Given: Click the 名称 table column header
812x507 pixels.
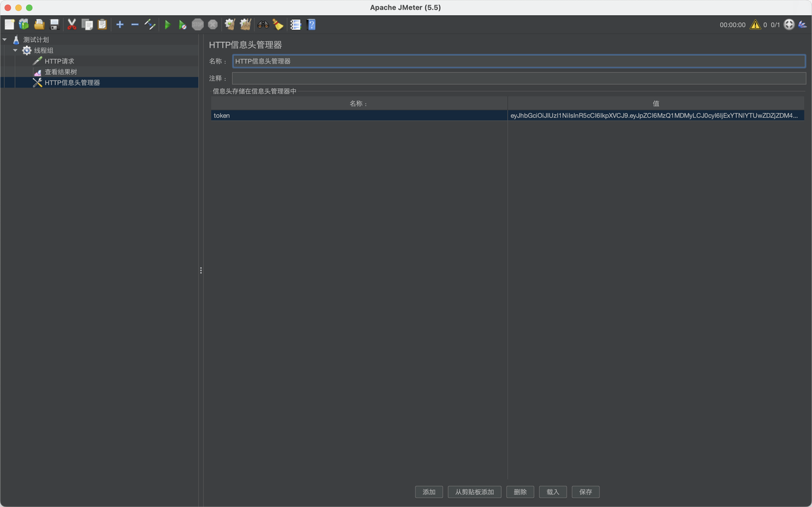Looking at the screenshot, I should (359, 103).
